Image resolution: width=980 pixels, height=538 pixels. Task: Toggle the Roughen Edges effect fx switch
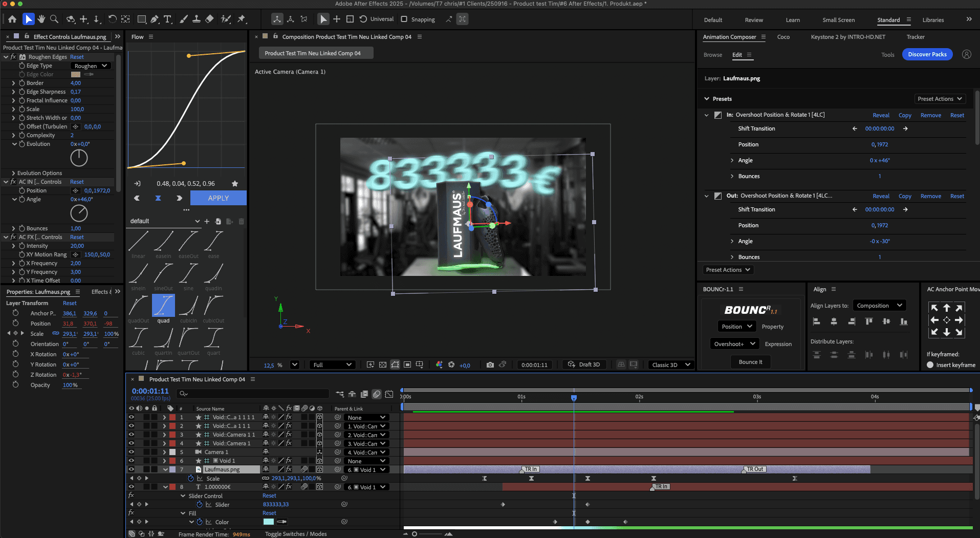tap(13, 57)
